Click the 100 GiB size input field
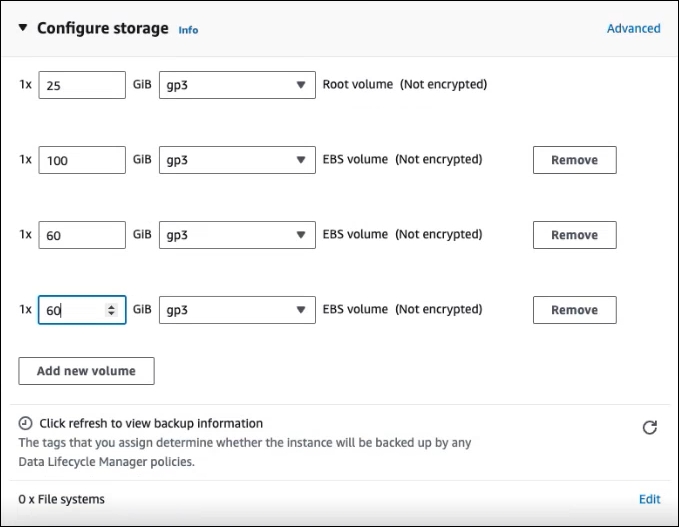Screen dimensions: 679x527 point(82,160)
